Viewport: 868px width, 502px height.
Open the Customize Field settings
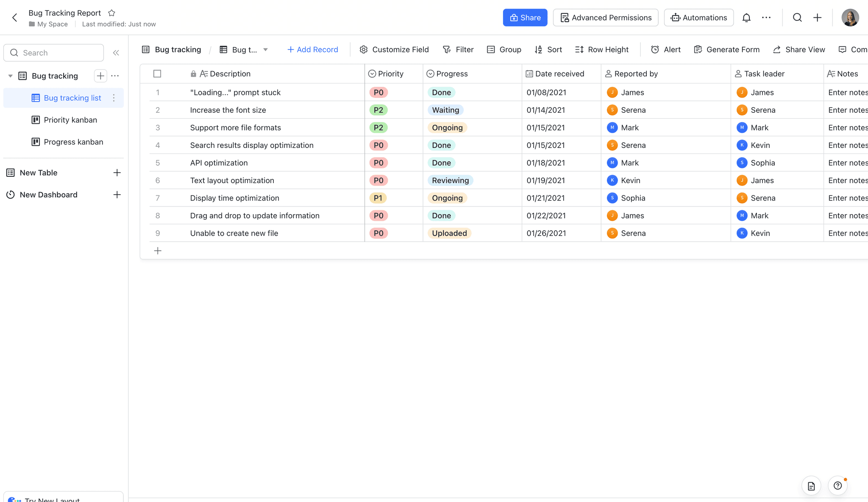coord(394,50)
